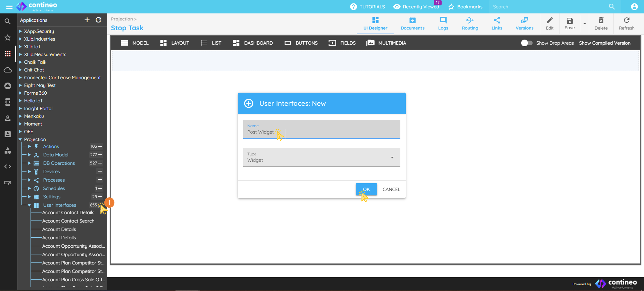Open the Logs panel

[443, 24]
